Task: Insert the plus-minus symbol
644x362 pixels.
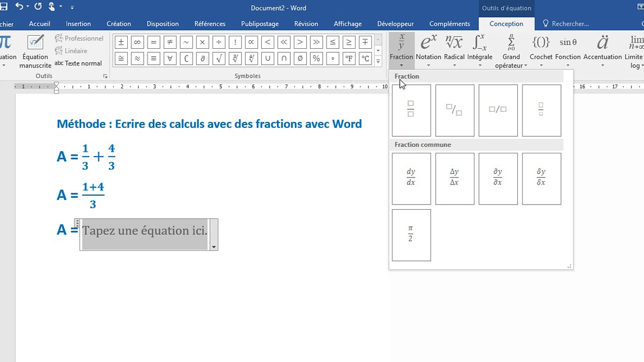Action: coord(121,42)
